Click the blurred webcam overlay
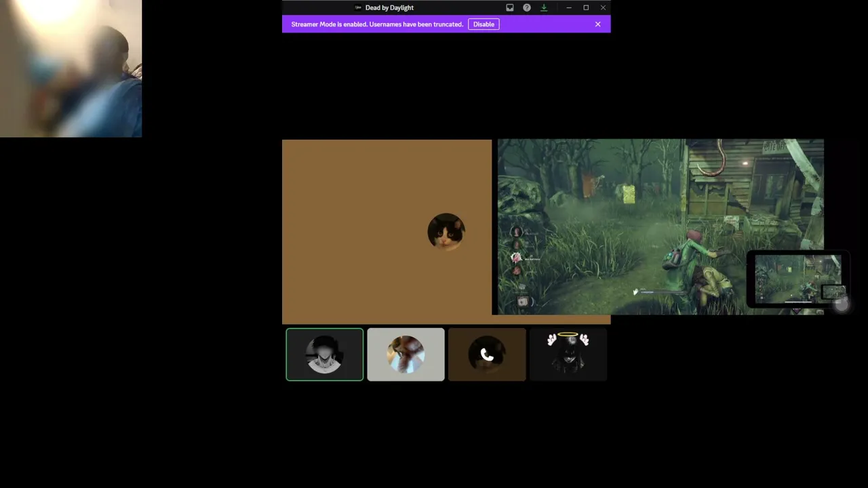This screenshot has width=868, height=488. pos(71,68)
